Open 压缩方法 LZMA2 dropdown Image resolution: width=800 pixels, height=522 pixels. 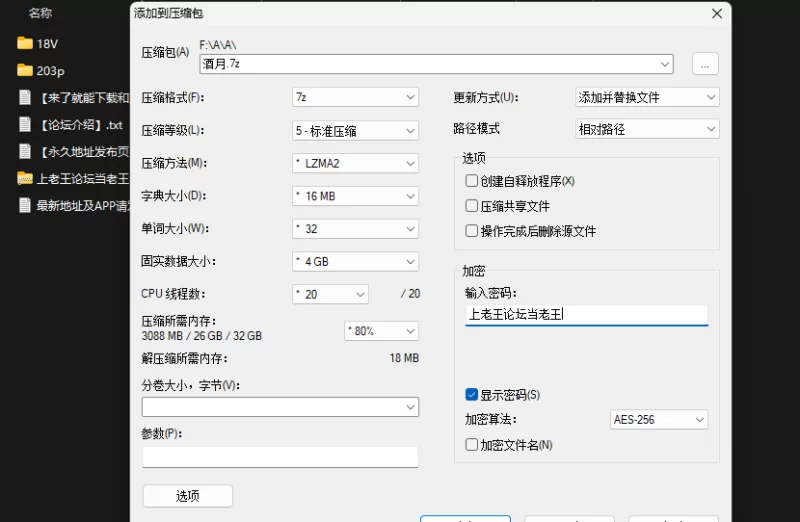(355, 163)
